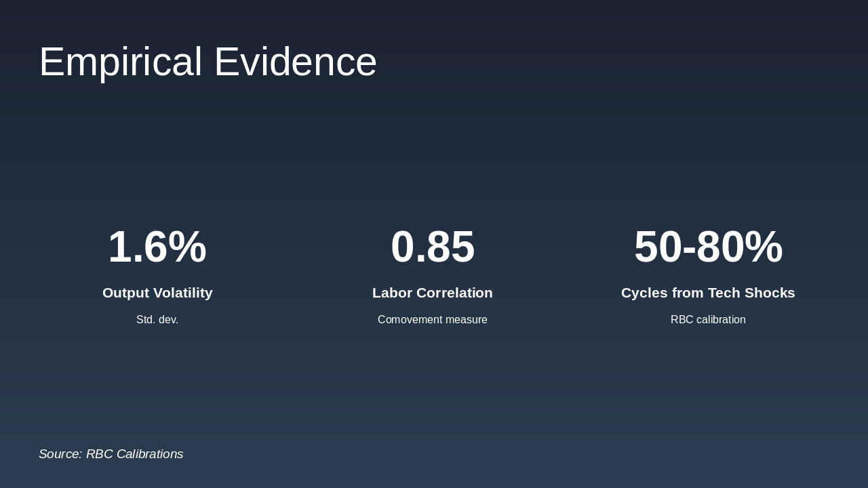Screen dimensions: 868x488
Task: Click the 50-80% statistic figure
Action: point(708,247)
